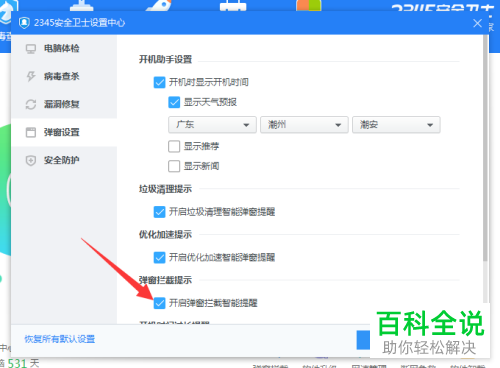The width and height of the screenshot is (500, 368).
Task: Click the toolbox icon in main window toolbar
Action: [x=233, y=5]
